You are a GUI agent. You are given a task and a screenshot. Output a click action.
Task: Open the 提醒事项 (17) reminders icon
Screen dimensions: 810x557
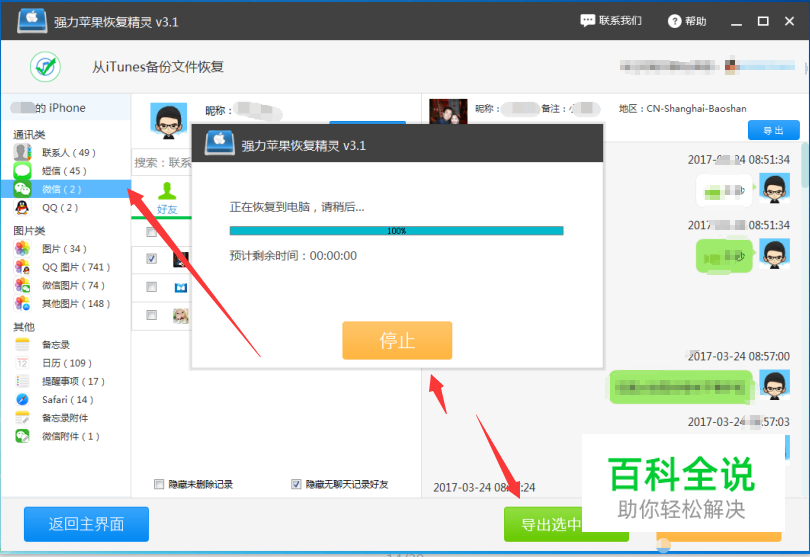pos(22,381)
